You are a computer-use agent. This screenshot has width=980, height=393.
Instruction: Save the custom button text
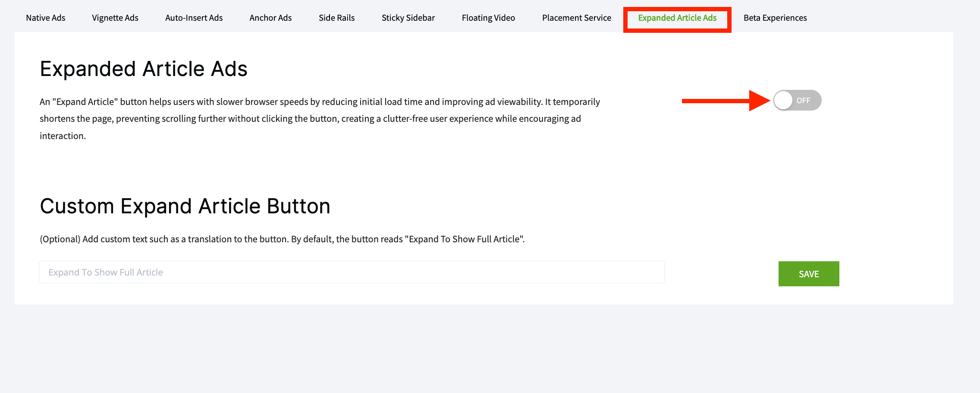coord(809,274)
